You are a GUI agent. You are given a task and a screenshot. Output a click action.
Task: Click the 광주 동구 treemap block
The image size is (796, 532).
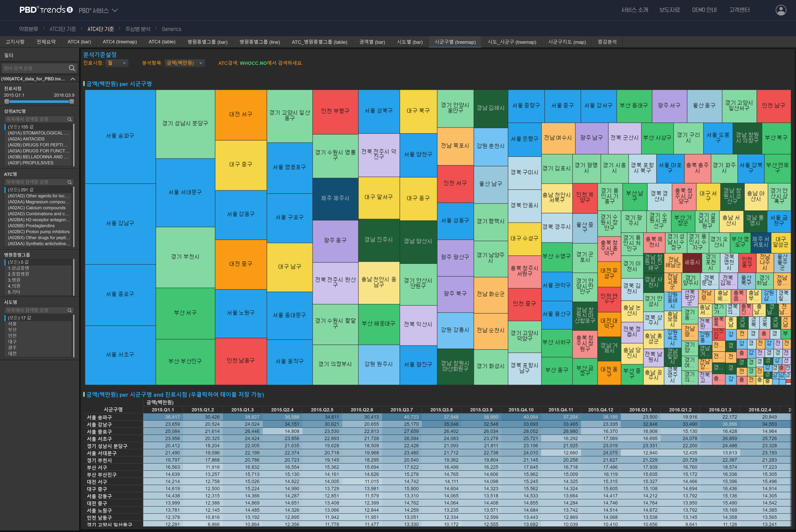pos(335,241)
